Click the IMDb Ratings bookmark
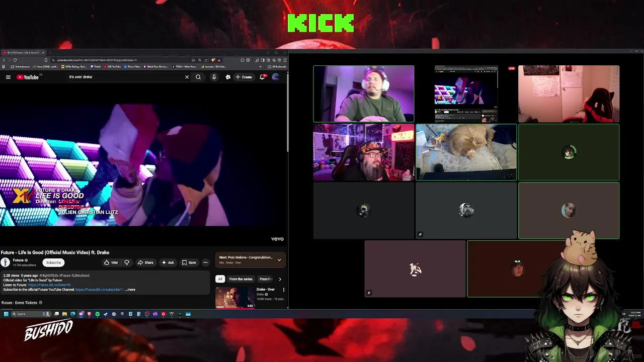 pyautogui.click(x=74, y=66)
